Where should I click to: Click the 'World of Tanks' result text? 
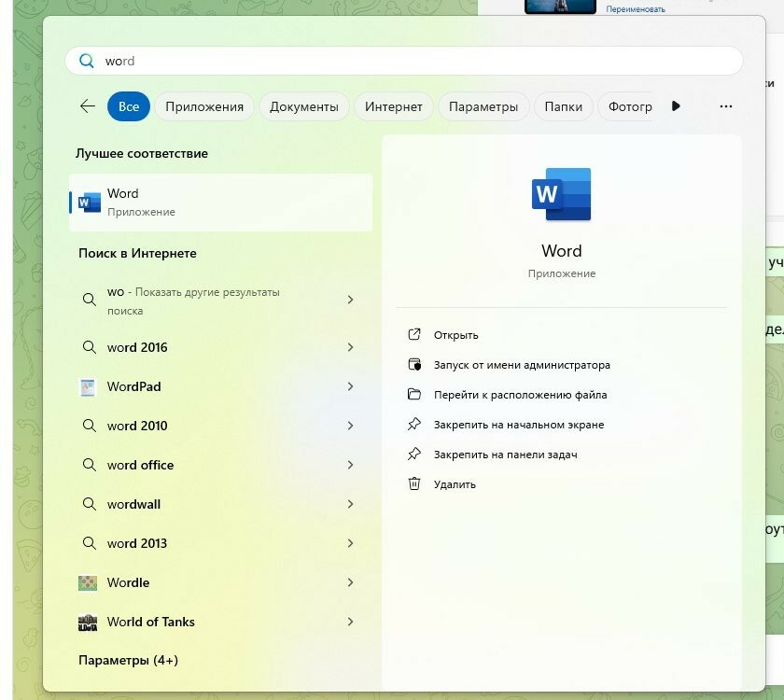pyautogui.click(x=150, y=622)
